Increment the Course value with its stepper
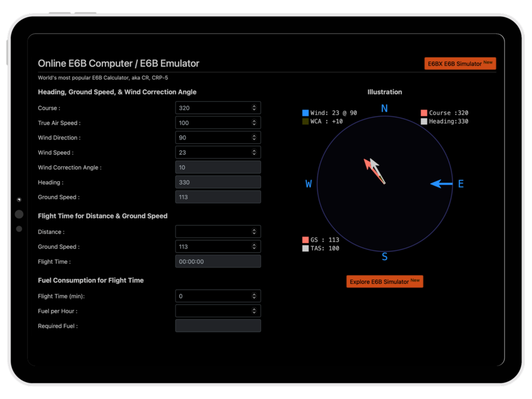Image resolution: width=532 pixels, height=399 pixels. 254,106
